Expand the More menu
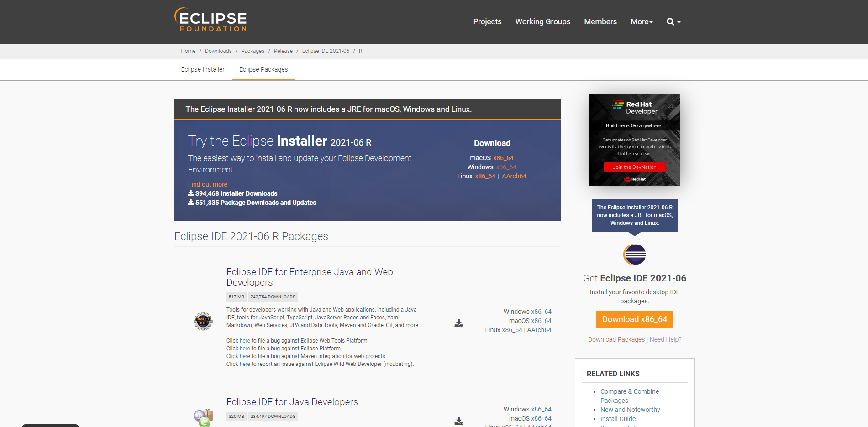Image resolution: width=868 pixels, height=427 pixels. tap(642, 21)
